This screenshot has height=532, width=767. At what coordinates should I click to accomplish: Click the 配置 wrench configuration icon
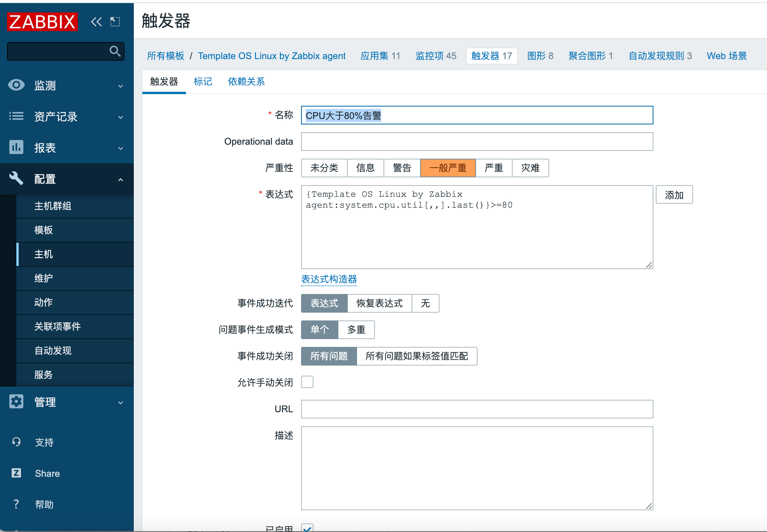click(16, 178)
